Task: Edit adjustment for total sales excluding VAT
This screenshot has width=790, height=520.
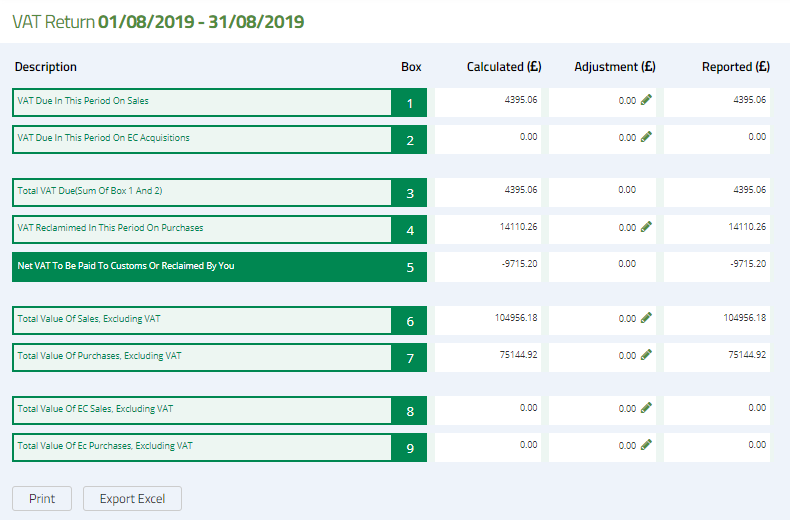Action: click(x=646, y=318)
